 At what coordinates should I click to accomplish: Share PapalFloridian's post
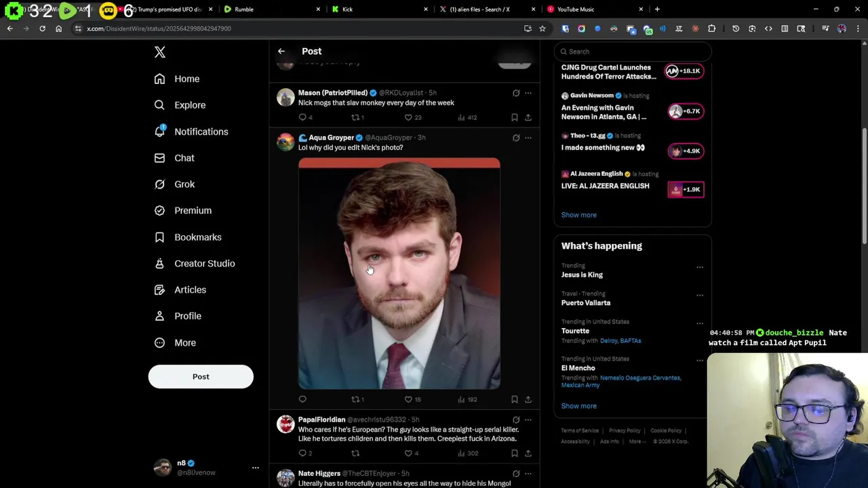(x=528, y=453)
